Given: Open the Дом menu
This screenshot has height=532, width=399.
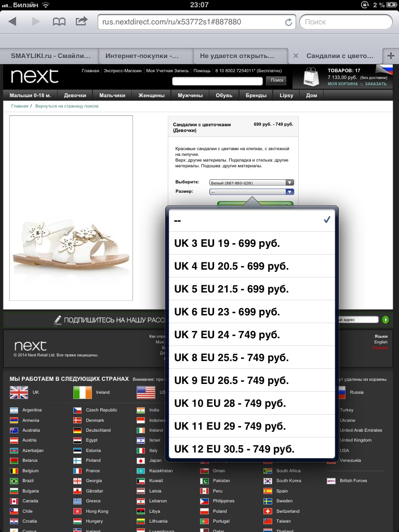Looking at the screenshot, I should pos(312,96).
